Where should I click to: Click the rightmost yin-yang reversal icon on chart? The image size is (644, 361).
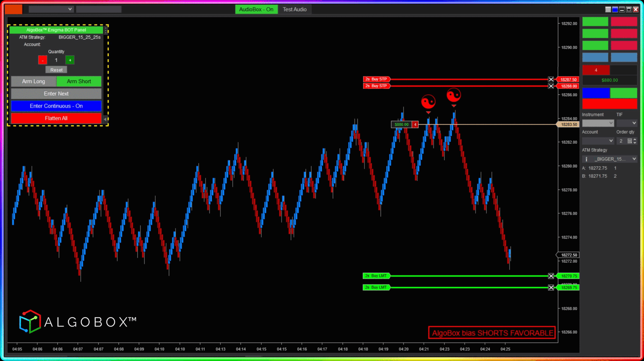[454, 95]
